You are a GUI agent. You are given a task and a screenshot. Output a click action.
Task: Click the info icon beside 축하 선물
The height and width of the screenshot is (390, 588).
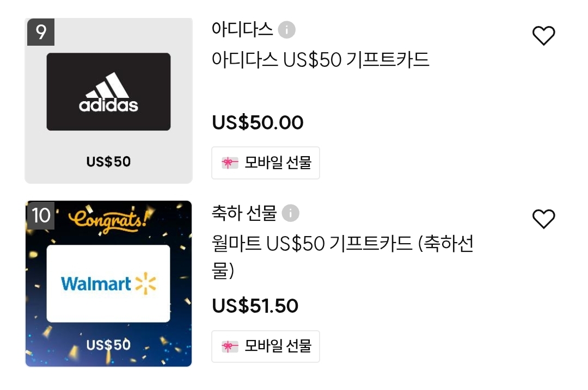point(291,213)
